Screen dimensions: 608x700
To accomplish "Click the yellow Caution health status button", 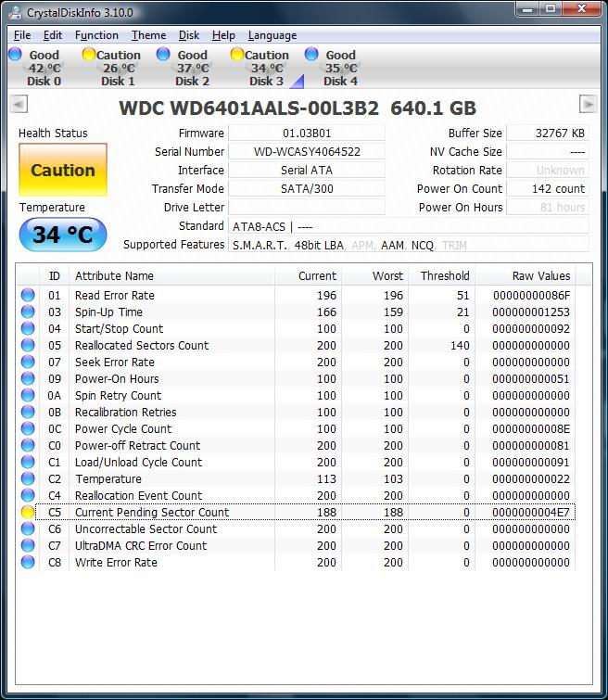I will click(x=63, y=170).
